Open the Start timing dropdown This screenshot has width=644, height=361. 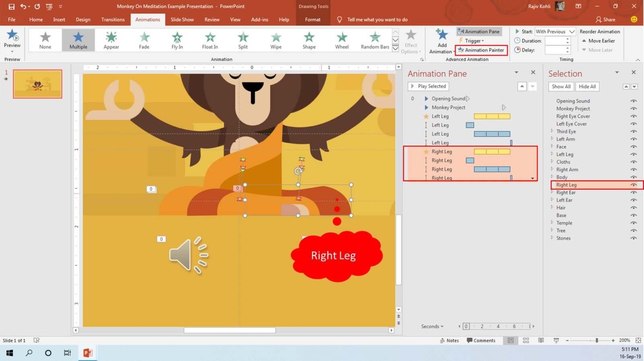(572, 31)
